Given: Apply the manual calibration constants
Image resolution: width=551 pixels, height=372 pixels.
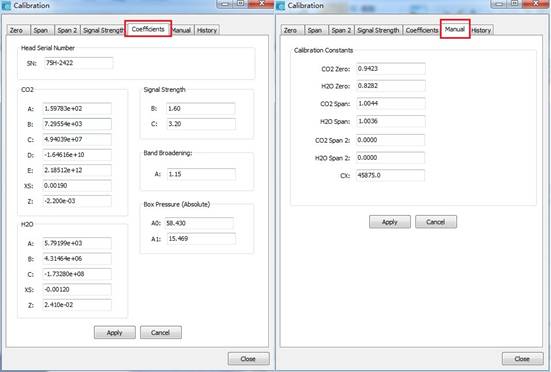Looking at the screenshot, I should [x=390, y=222].
